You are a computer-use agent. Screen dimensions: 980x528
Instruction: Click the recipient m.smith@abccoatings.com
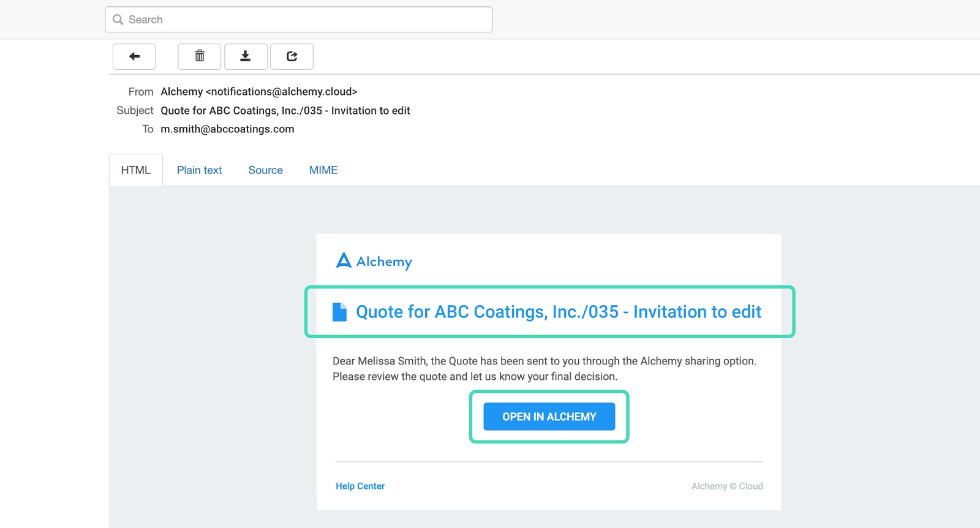tap(227, 129)
